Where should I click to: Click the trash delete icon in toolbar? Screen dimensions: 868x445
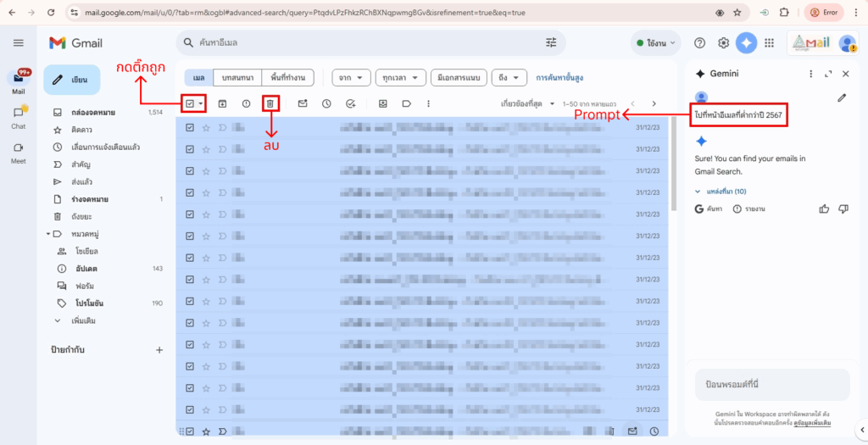pos(270,103)
